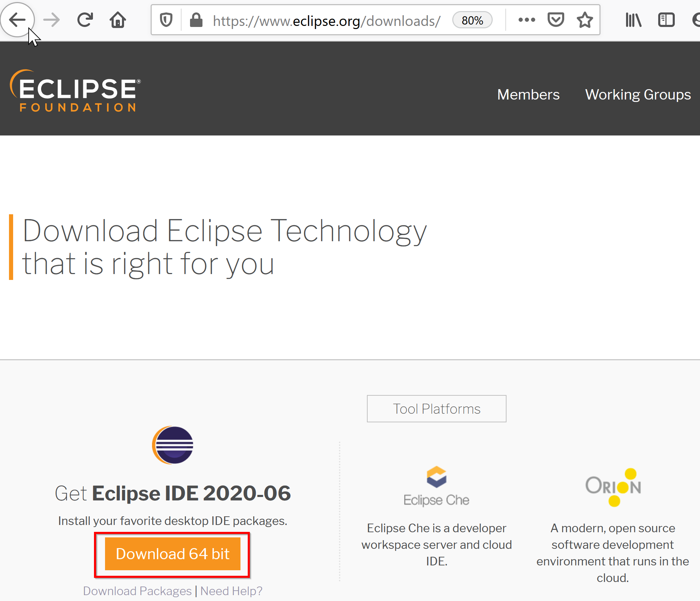Click the browser Back arrow button

pos(17,20)
